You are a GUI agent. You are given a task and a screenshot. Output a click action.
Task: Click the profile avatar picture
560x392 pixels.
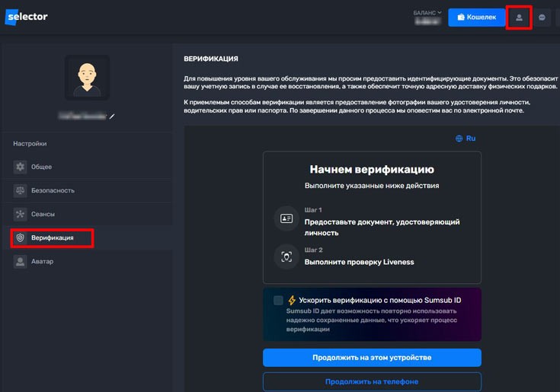(86, 77)
